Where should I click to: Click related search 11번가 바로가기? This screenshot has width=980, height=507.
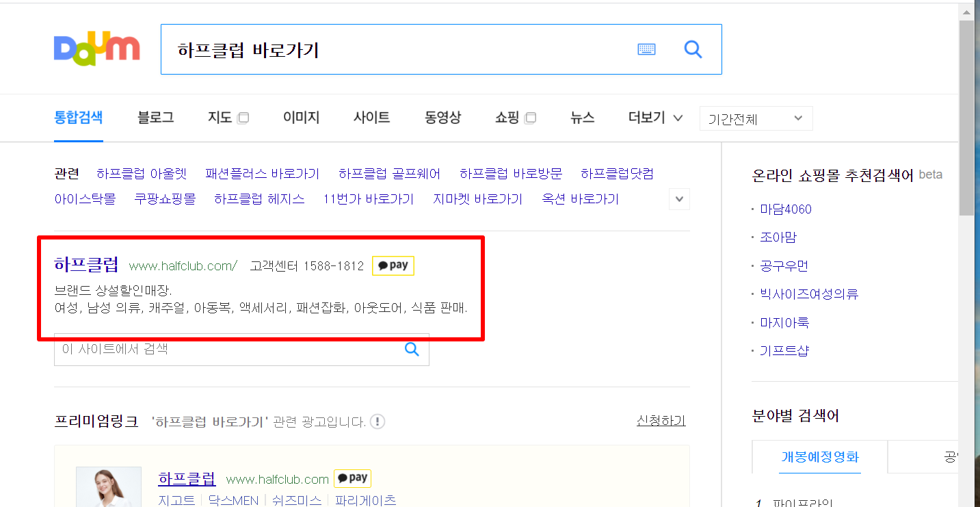369,199
